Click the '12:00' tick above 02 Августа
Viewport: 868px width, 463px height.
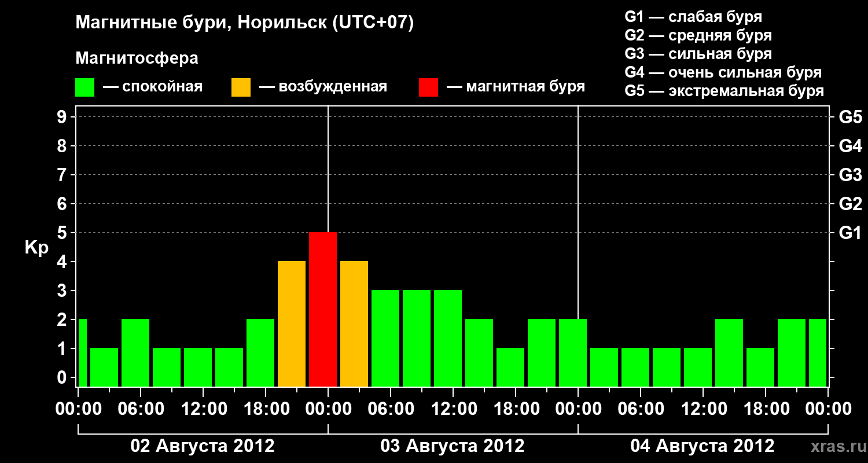[x=203, y=409]
